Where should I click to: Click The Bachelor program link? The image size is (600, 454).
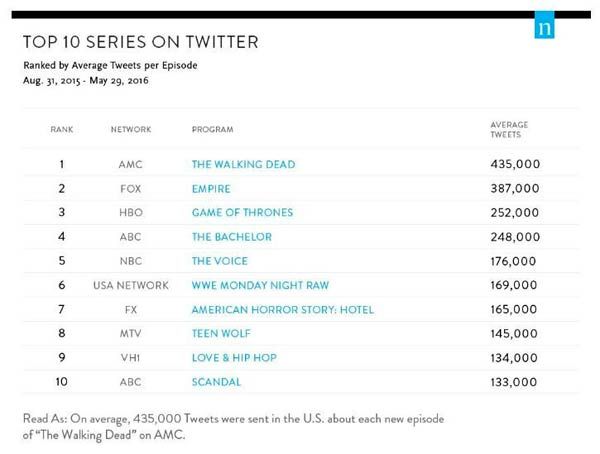(233, 237)
